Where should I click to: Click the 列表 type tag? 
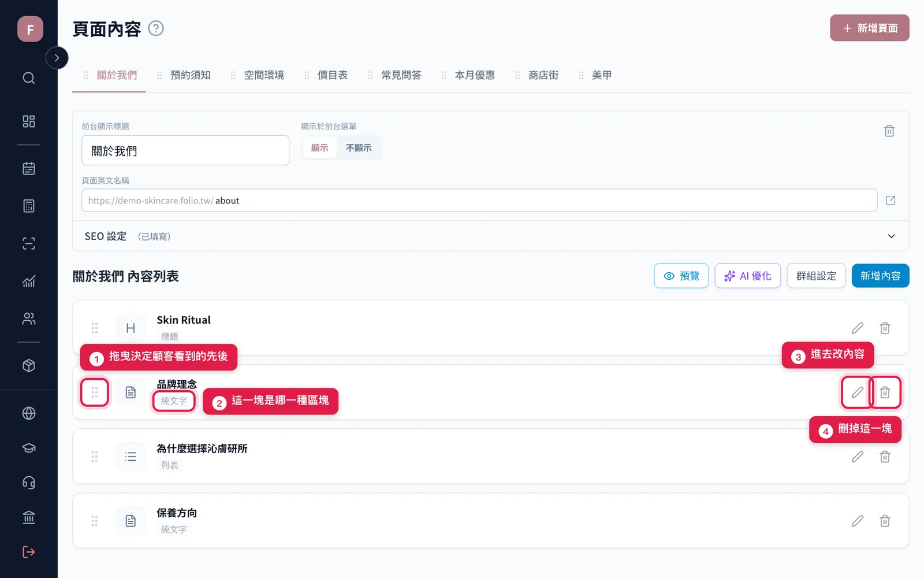point(170,465)
